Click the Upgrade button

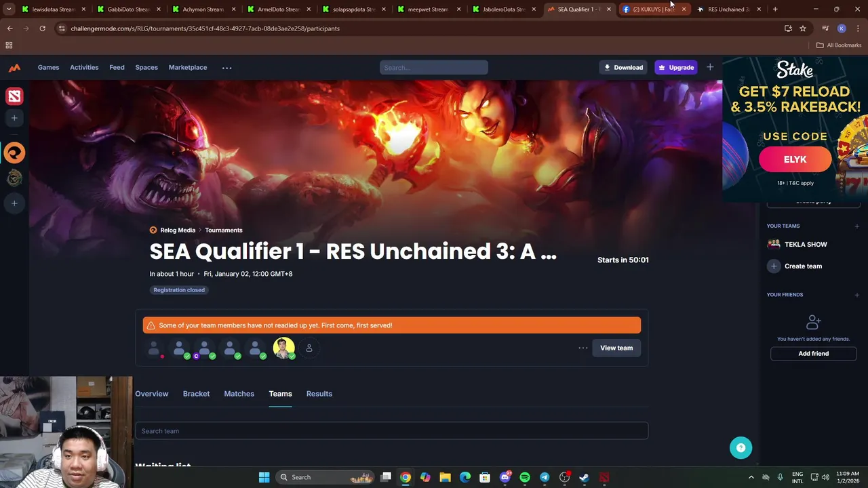[675, 67]
